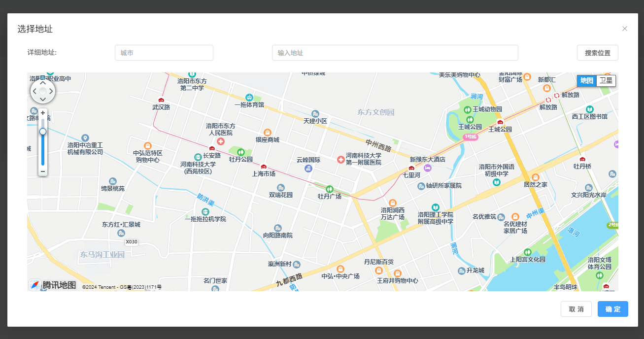The width and height of the screenshot is (644, 339).
Task: Click the 东马沟工业园 area label
Action: pyautogui.click(x=102, y=254)
